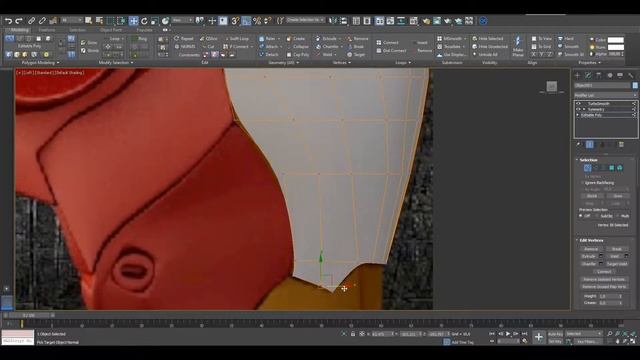Toggle the Percent Snap icon
Screen dimensions: 640x360
click(x=257, y=21)
